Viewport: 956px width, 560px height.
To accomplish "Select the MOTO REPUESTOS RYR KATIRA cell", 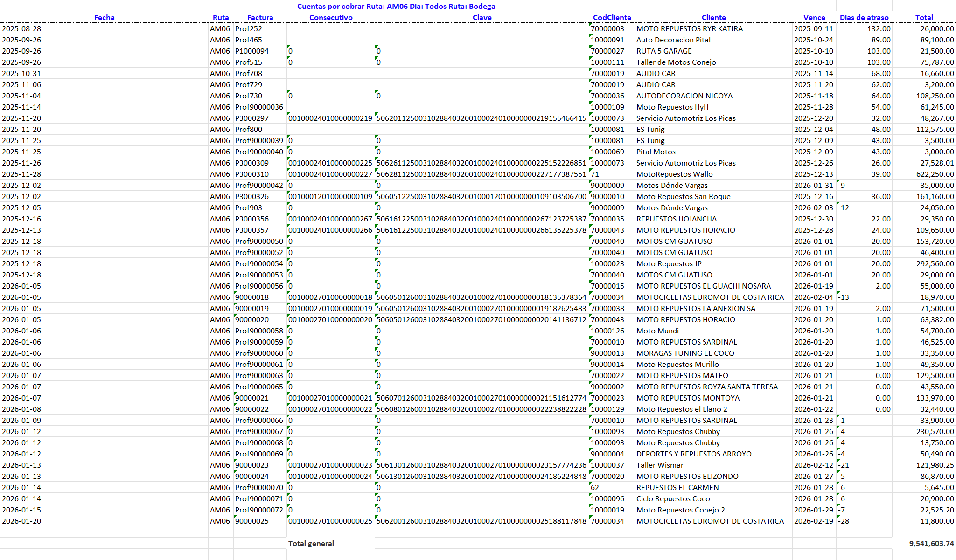I will coord(689,29).
